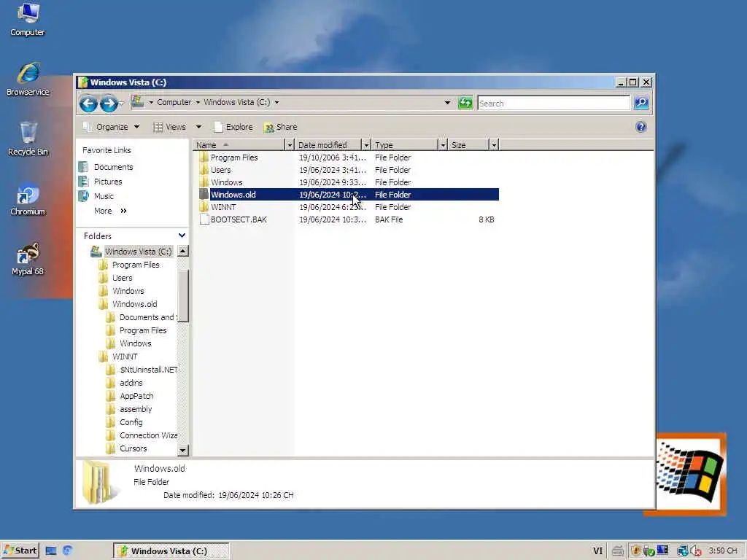This screenshot has height=560, width=747.
Task: Select $NtUninstall.NET in folder tree
Action: pos(148,370)
